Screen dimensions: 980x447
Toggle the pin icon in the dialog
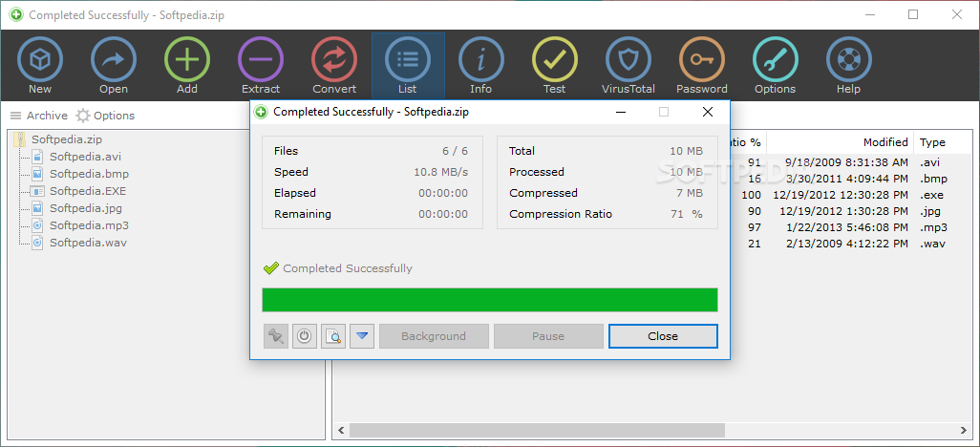pos(276,336)
